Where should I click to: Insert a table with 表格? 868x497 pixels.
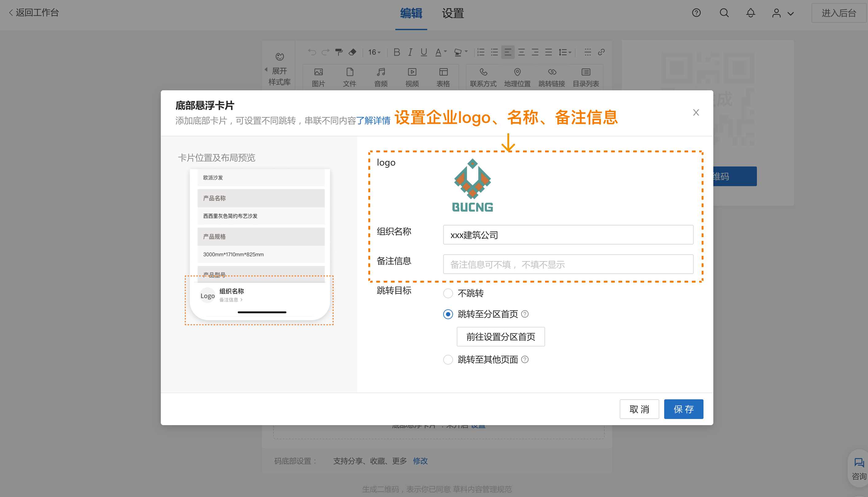[x=444, y=77]
